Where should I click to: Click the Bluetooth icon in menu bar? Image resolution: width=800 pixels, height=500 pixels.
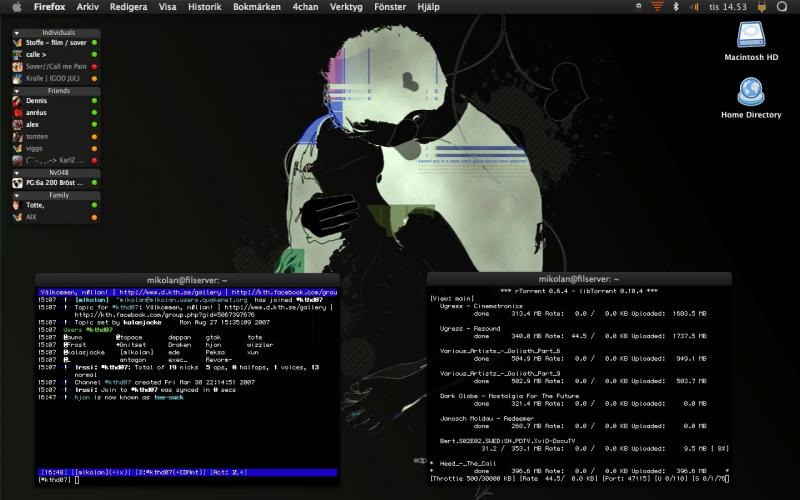[x=675, y=6]
